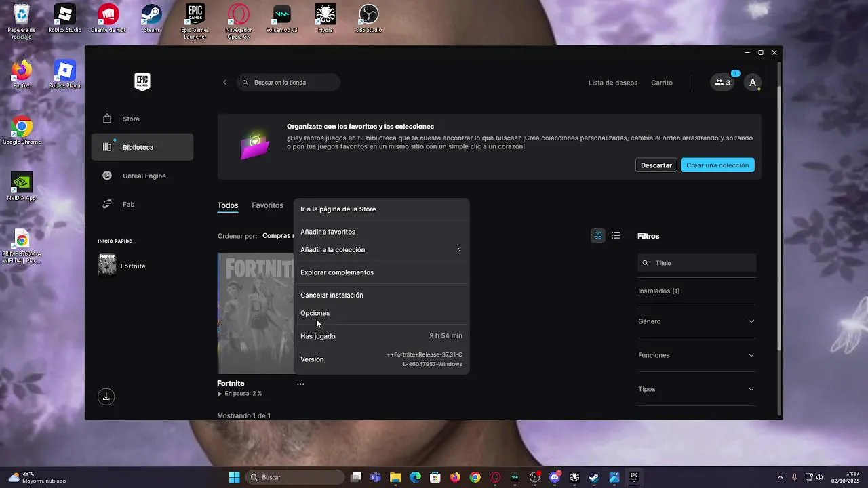Select Explorar complementos

tap(381, 272)
